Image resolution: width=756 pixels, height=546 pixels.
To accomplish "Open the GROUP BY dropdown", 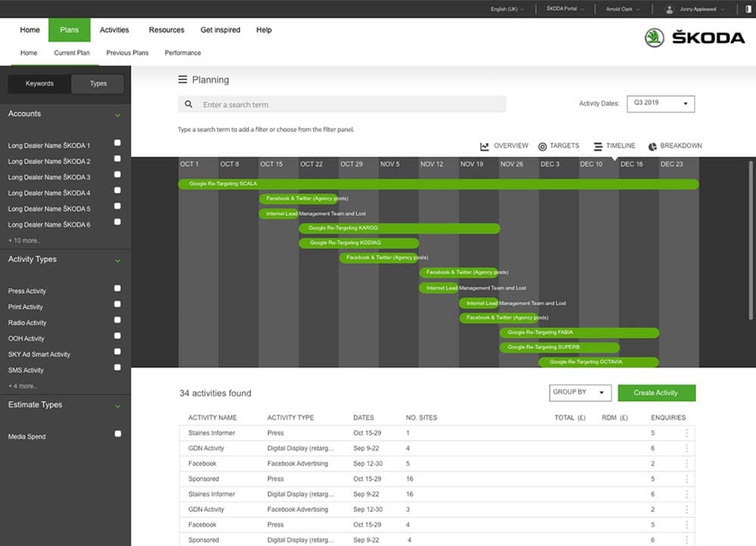I will pyautogui.click(x=580, y=392).
